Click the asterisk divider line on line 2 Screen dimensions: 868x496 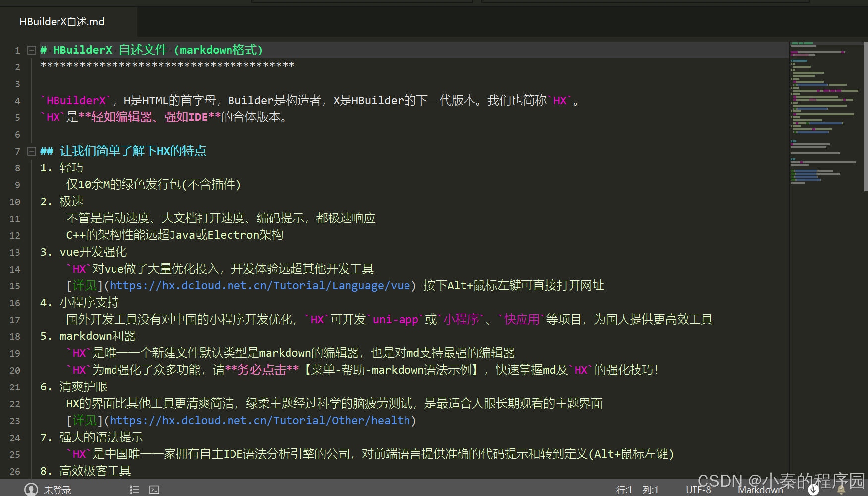[168, 66]
